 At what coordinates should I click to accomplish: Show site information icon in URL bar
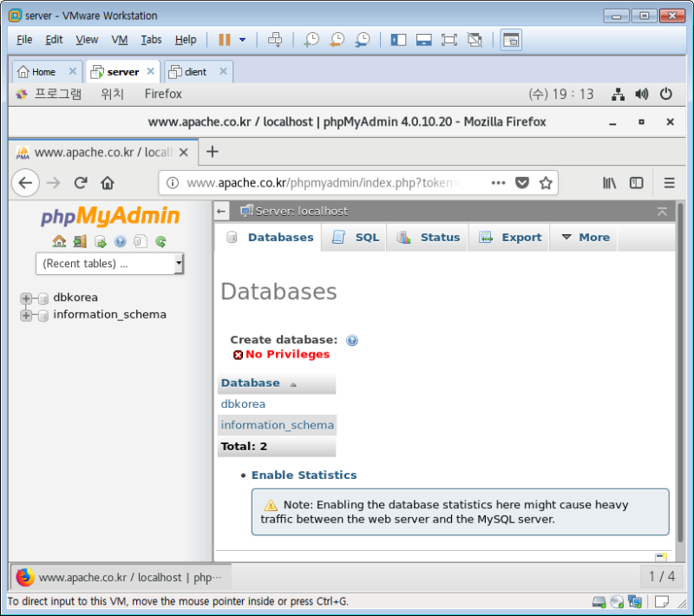173,183
